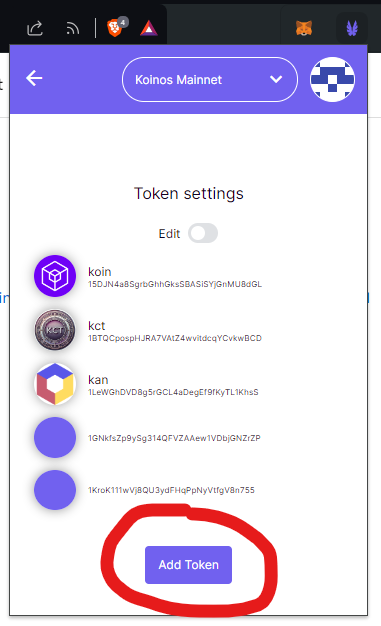Select the kct token name
The width and height of the screenshot is (381, 626).
97,326
